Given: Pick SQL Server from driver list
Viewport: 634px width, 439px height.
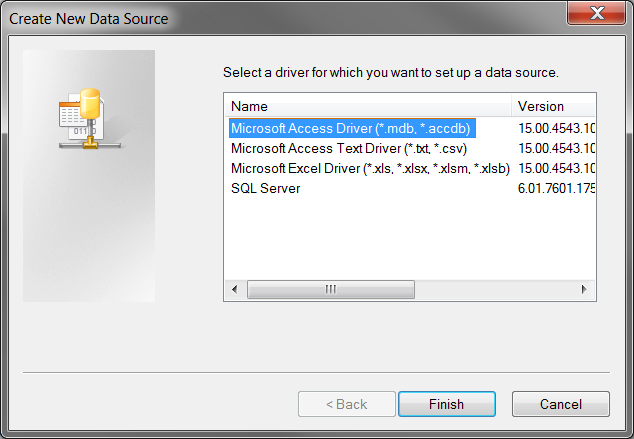Looking at the screenshot, I should pos(266,188).
